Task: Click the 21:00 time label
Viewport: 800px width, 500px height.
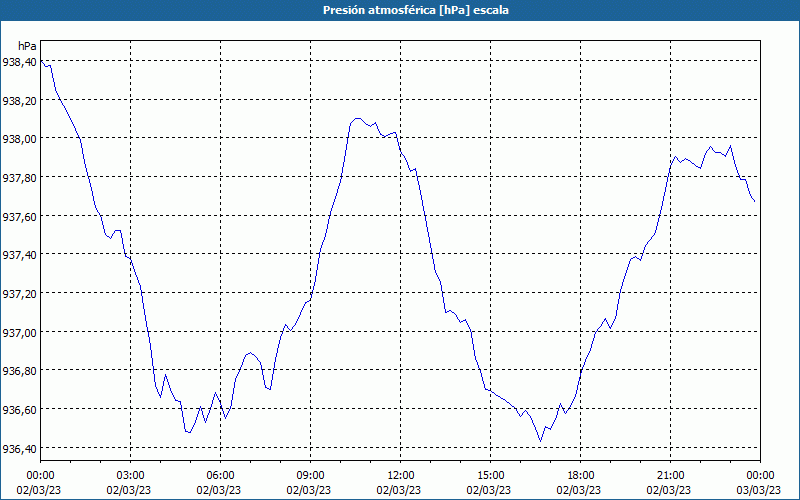Action: click(x=670, y=476)
